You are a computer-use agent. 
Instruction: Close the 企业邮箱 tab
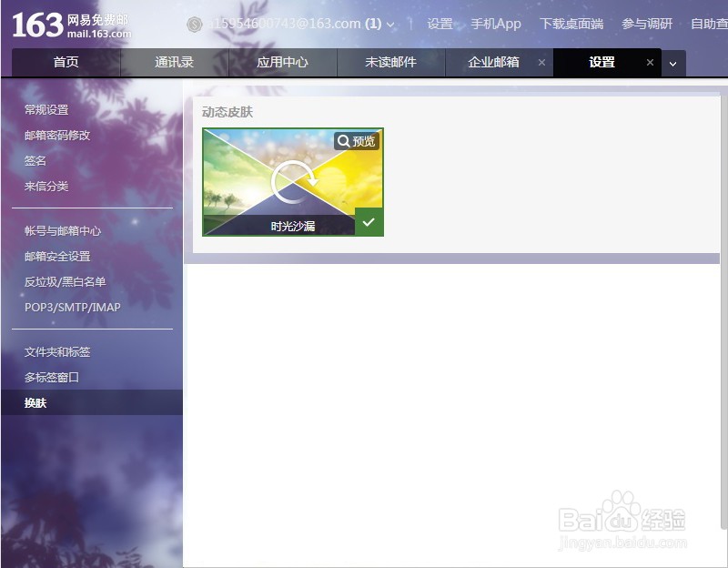tap(542, 63)
